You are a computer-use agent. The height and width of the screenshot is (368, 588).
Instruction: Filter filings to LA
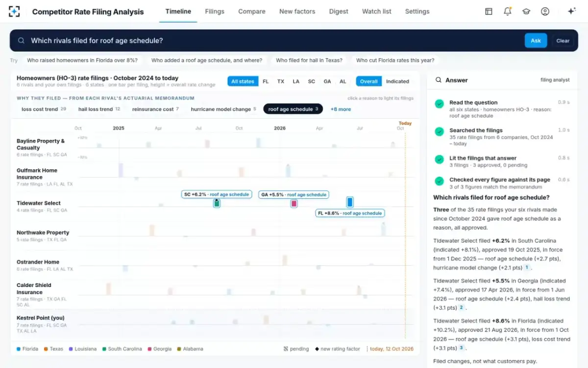(296, 81)
